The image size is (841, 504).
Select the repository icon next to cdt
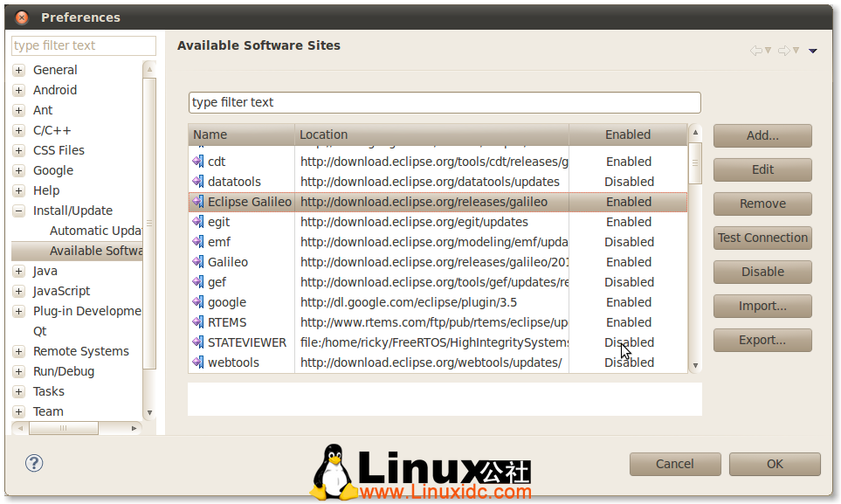pyautogui.click(x=197, y=162)
